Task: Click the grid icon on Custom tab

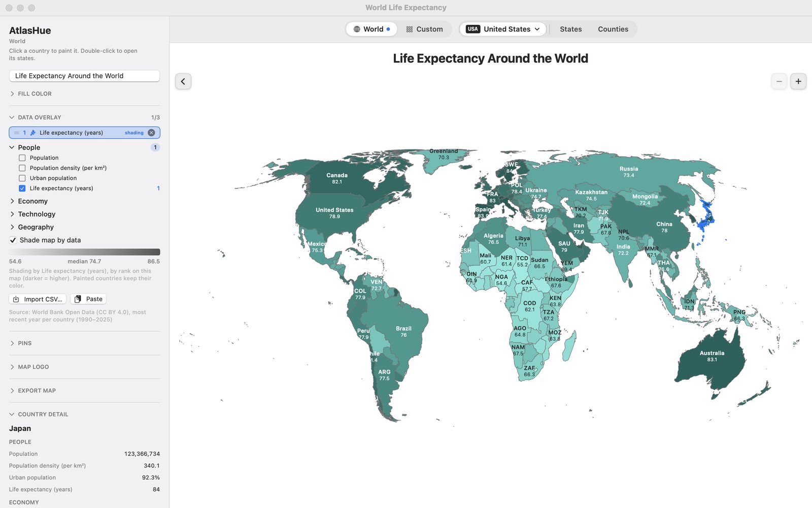Action: tap(410, 29)
